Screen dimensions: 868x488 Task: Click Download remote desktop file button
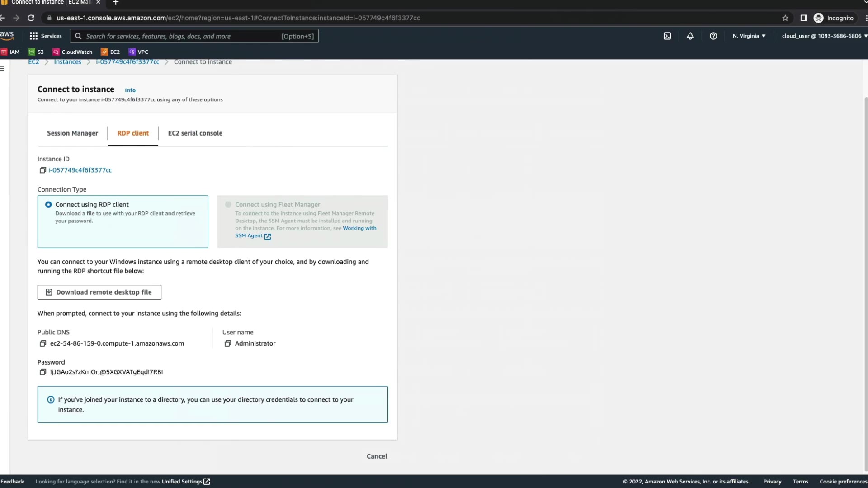99,292
